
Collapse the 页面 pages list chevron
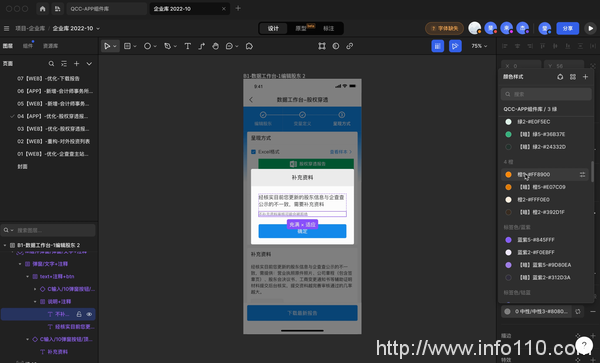(89, 63)
